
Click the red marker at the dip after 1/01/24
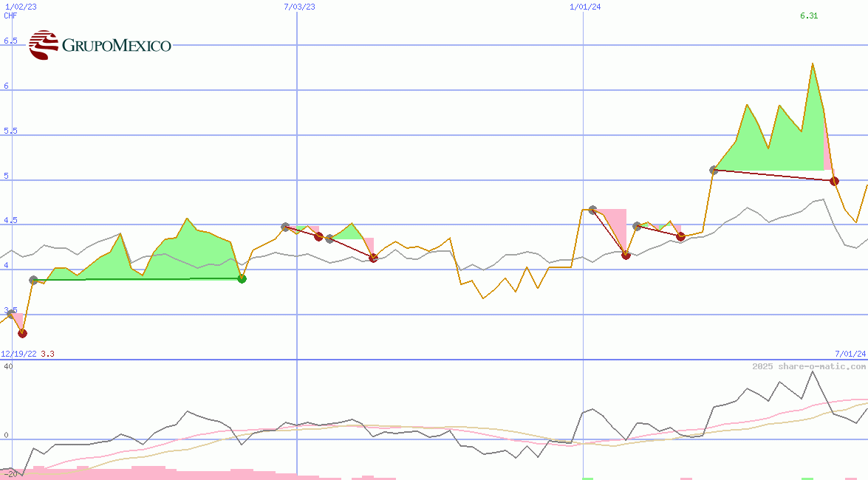(626, 255)
